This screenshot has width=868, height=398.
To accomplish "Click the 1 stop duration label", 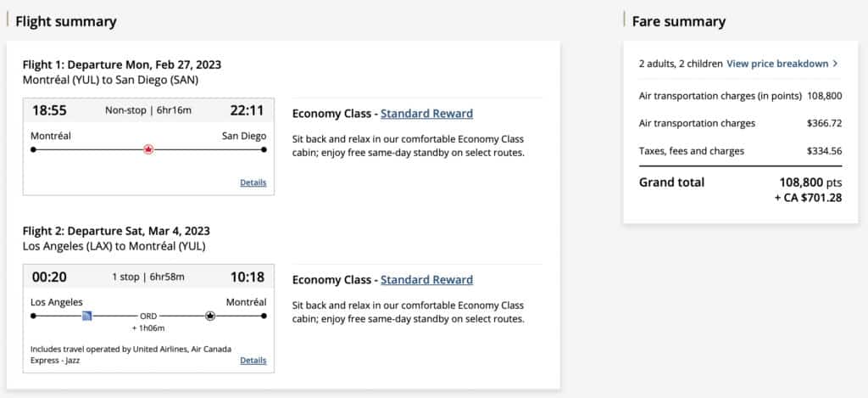I will (x=148, y=277).
